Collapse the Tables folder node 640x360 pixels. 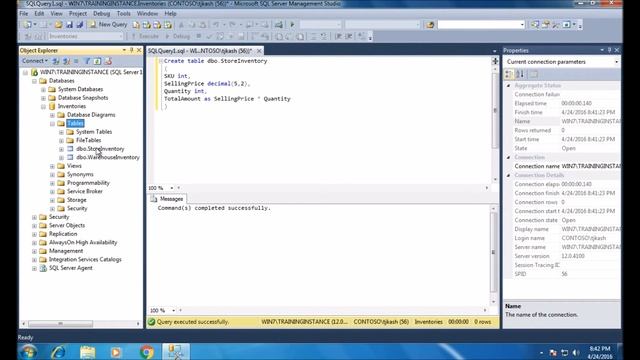pyautogui.click(x=52, y=123)
